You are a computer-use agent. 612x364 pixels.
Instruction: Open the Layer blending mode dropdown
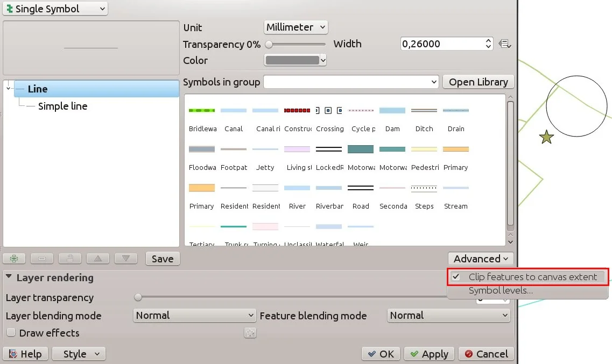(x=194, y=316)
